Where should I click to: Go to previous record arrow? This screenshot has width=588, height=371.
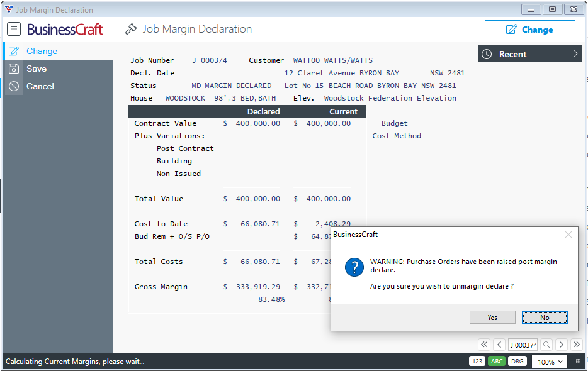(x=499, y=345)
